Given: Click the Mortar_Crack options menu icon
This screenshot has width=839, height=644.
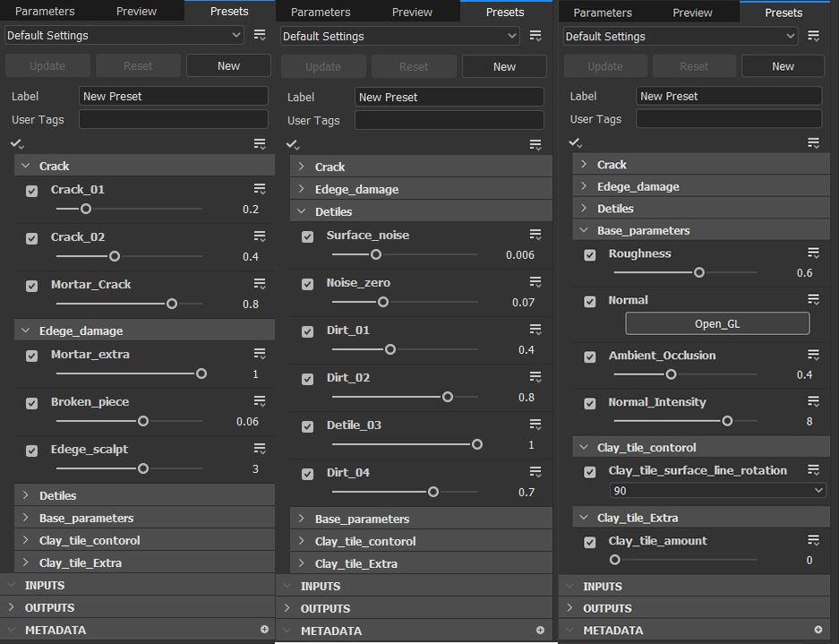Looking at the screenshot, I should (x=260, y=284).
